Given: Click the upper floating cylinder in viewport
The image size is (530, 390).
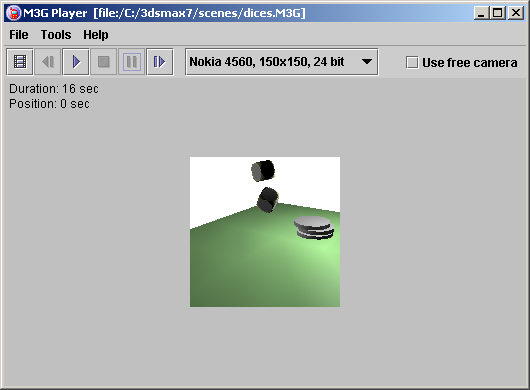Looking at the screenshot, I should click(263, 170).
